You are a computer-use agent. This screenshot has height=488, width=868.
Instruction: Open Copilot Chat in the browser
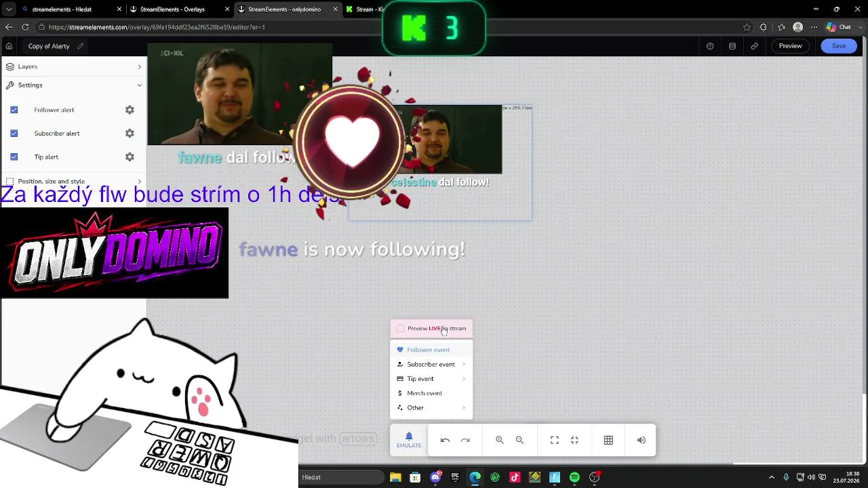840,27
